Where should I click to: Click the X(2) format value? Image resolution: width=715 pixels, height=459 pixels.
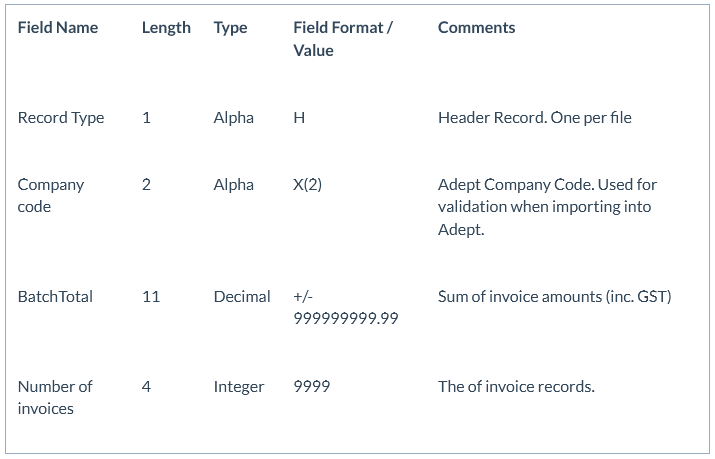click(307, 185)
